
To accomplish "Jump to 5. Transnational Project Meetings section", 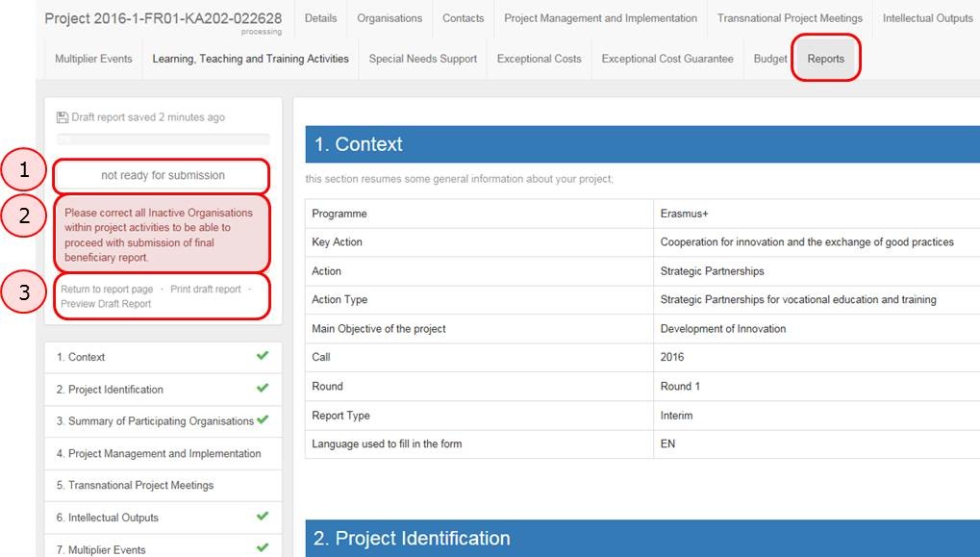I will click(x=135, y=485).
